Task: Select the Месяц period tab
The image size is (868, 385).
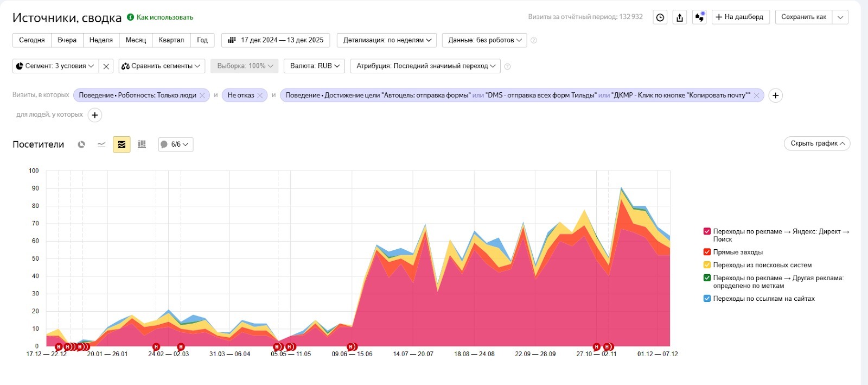Action: 136,40
